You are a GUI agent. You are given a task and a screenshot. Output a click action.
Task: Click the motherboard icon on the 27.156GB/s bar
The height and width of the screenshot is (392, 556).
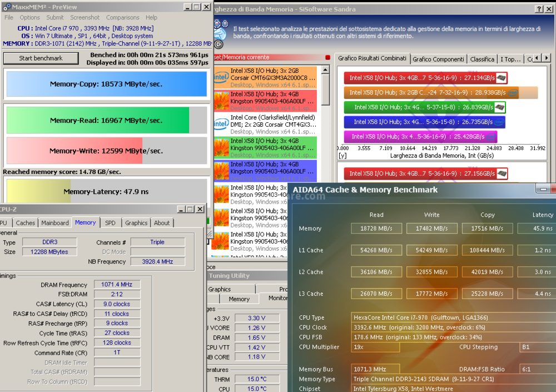coord(502,173)
